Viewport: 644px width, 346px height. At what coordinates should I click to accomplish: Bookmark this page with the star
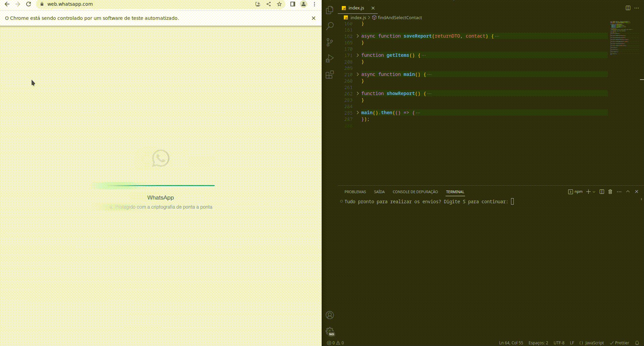(x=279, y=4)
